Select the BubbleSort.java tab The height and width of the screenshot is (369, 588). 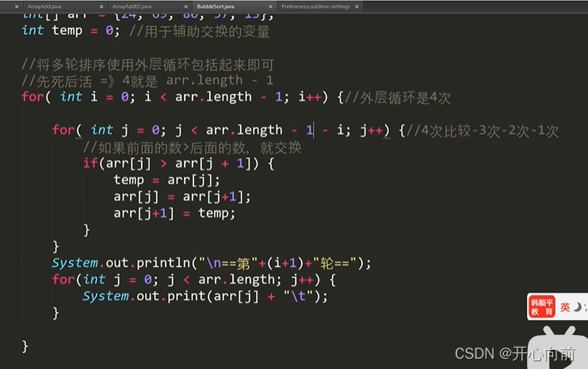(216, 6)
